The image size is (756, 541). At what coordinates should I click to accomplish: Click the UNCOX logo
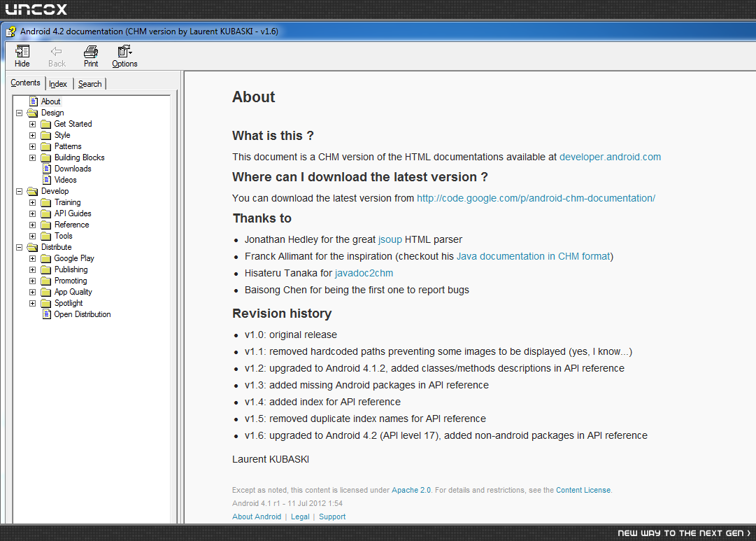coord(36,9)
